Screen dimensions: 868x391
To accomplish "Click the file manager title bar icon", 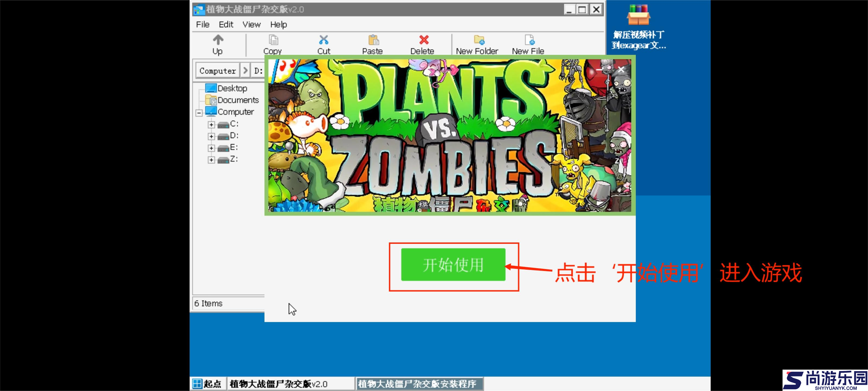I will click(198, 9).
